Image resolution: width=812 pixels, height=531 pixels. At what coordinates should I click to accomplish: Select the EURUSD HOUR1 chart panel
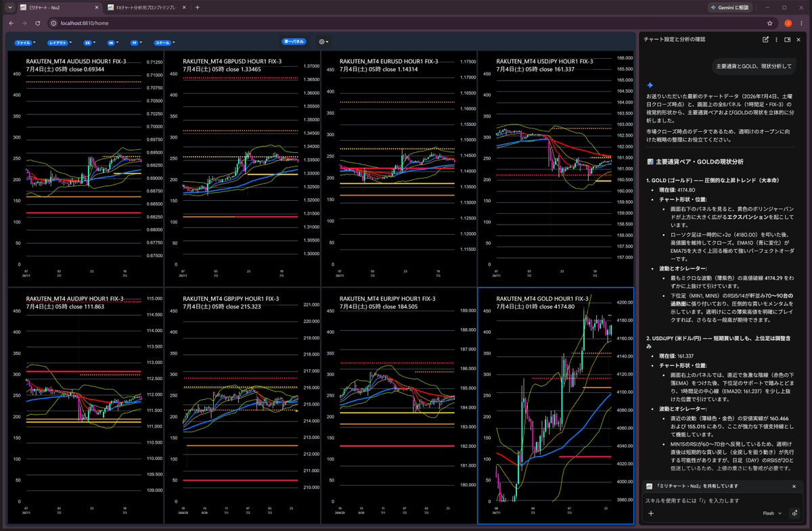399,170
